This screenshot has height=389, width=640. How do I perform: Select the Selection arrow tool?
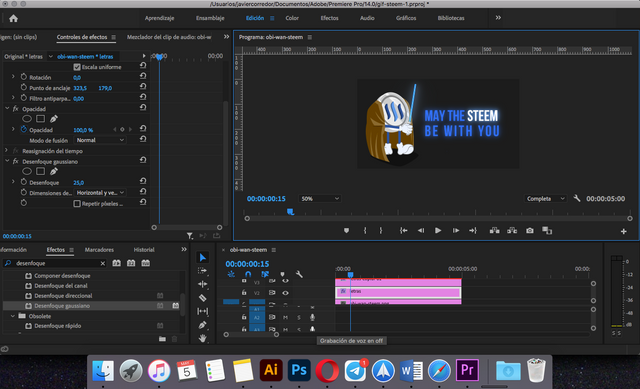(x=202, y=257)
